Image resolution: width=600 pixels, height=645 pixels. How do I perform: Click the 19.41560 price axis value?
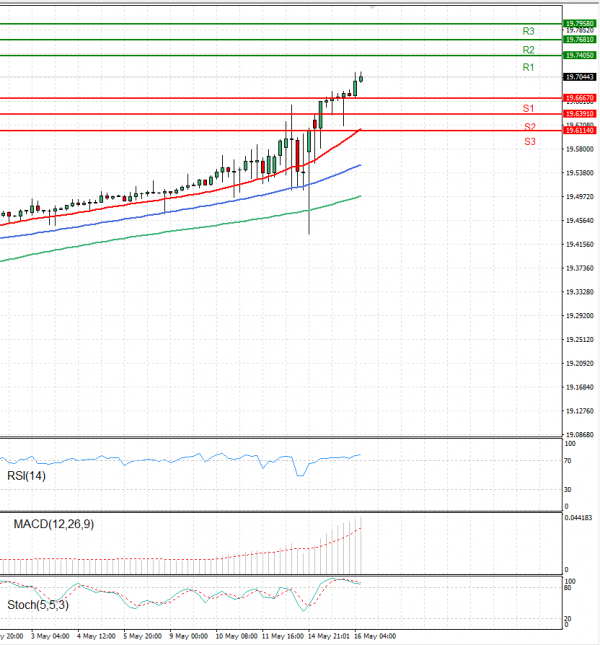tap(580, 244)
